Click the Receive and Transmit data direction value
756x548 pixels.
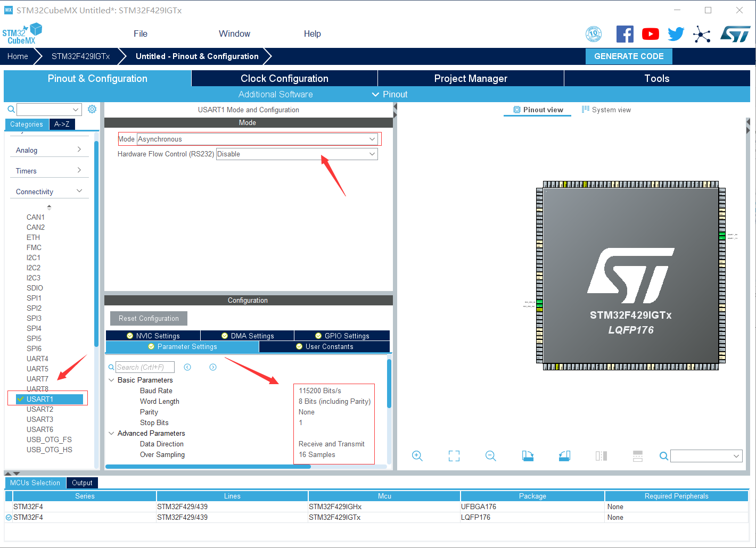click(x=332, y=444)
